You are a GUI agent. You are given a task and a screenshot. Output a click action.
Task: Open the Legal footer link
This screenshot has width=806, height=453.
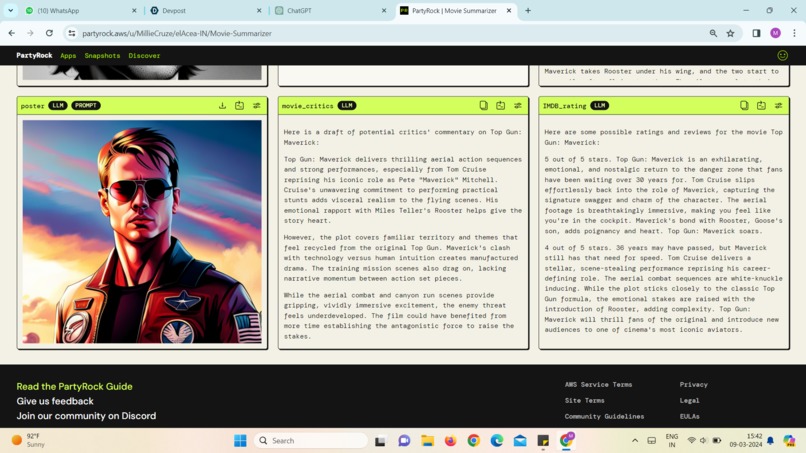coord(689,401)
